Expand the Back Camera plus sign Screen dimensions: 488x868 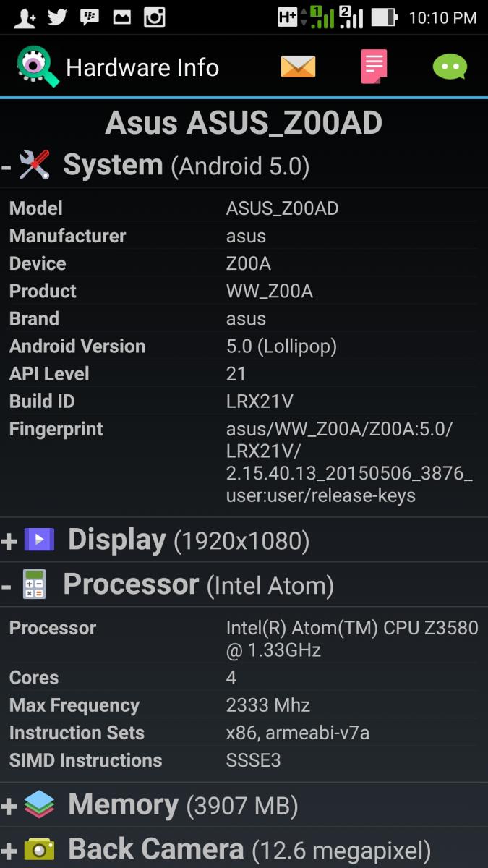(x=9, y=851)
